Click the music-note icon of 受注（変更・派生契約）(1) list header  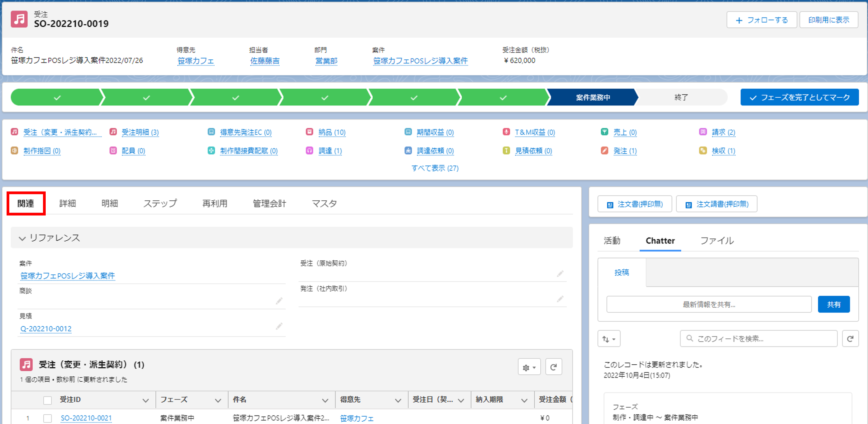click(26, 365)
